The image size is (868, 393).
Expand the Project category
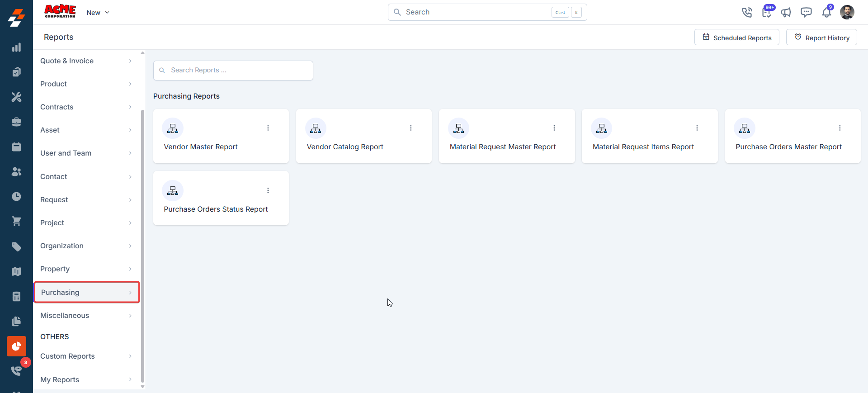point(86,223)
